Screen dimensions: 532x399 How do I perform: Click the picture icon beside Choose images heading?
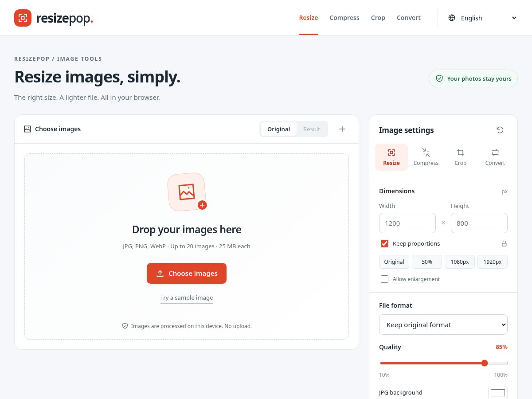point(27,129)
